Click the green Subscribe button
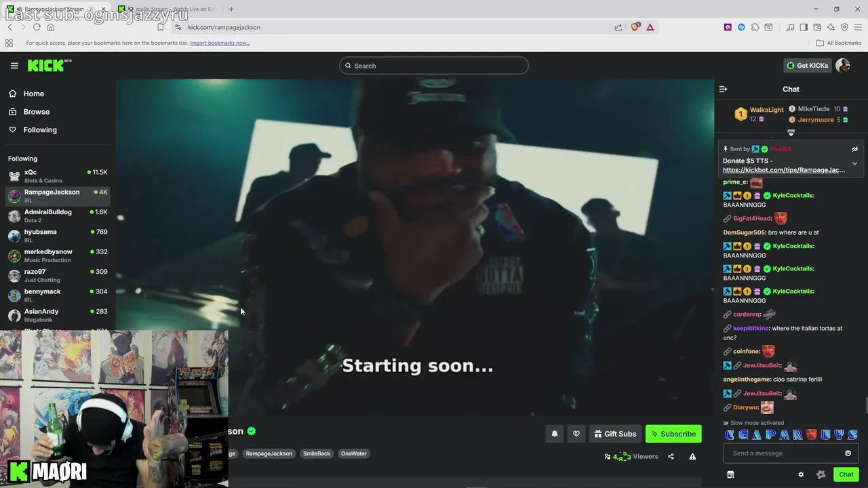 673,434
